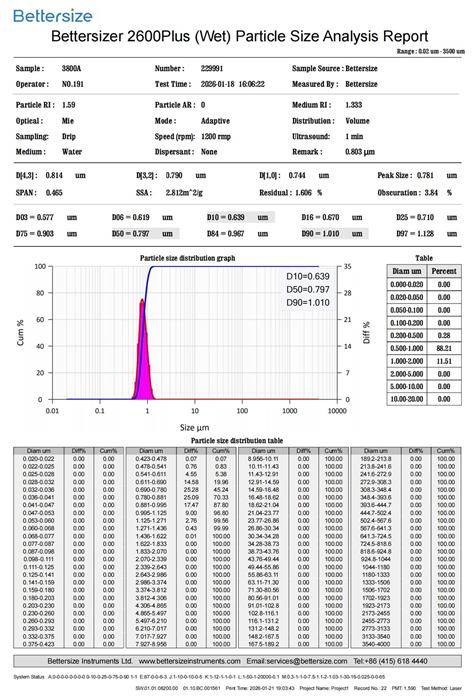Select Obscuration value 3.84
Viewport: 473px width, 700px height.
431,193
